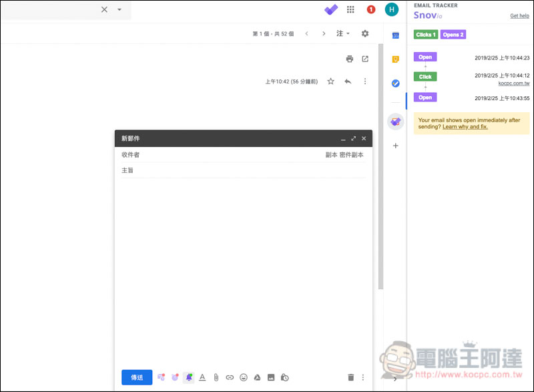Viewport: 534px width, 392px height.
Task: Open Google Calendar in side panel
Action: click(395, 35)
